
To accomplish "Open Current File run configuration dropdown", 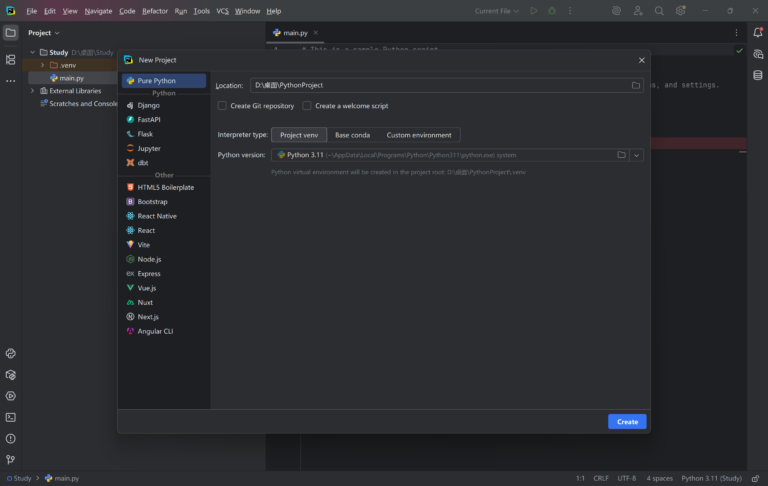I will [x=497, y=11].
